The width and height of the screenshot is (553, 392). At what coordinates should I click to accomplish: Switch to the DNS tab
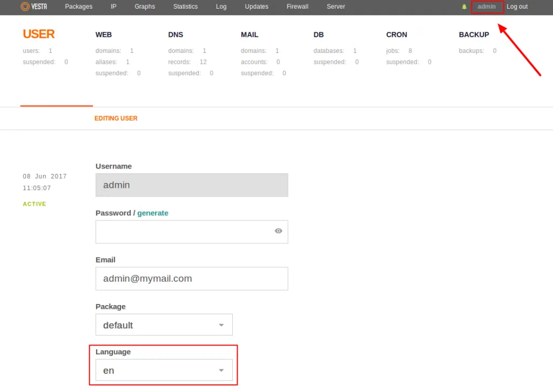tap(176, 35)
